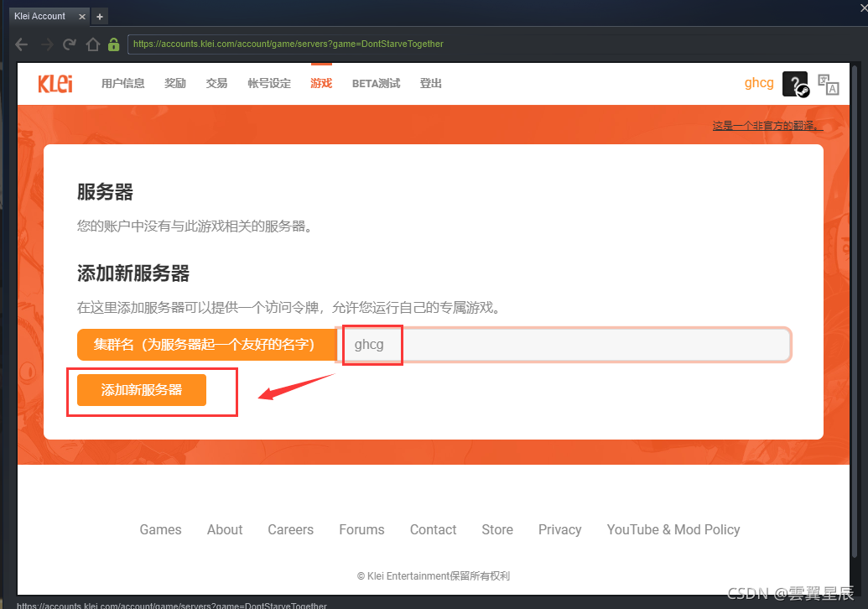
Task: Open the Forums footer link
Action: (361, 530)
